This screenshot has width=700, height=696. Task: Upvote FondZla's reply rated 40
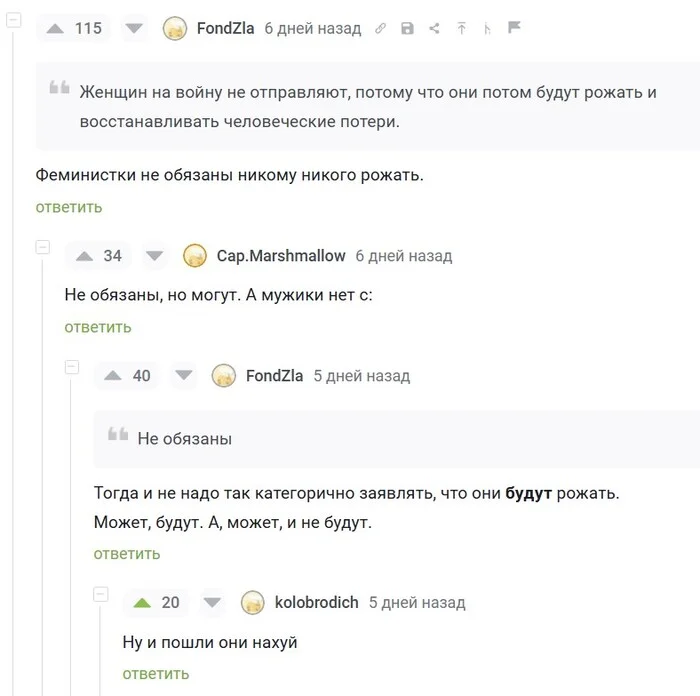click(x=113, y=375)
